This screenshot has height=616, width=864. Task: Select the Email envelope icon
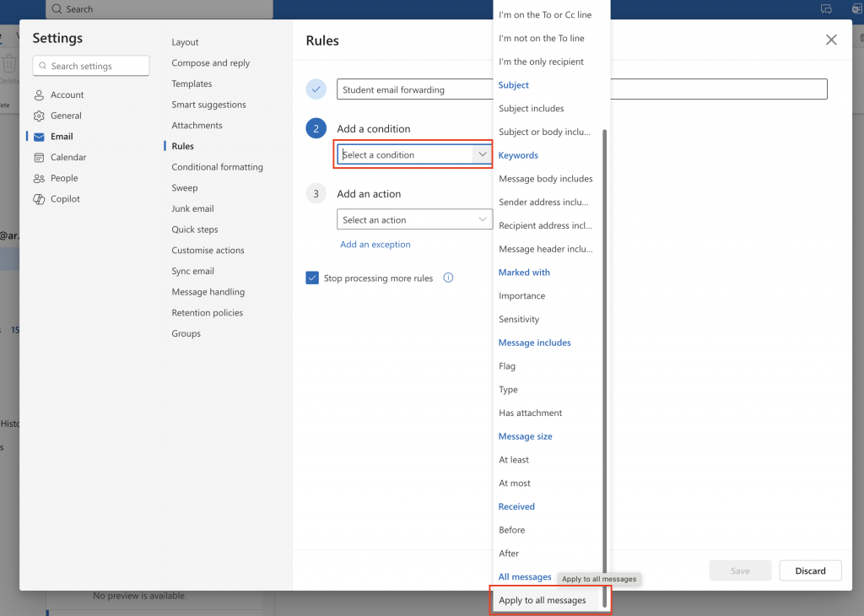click(40, 136)
